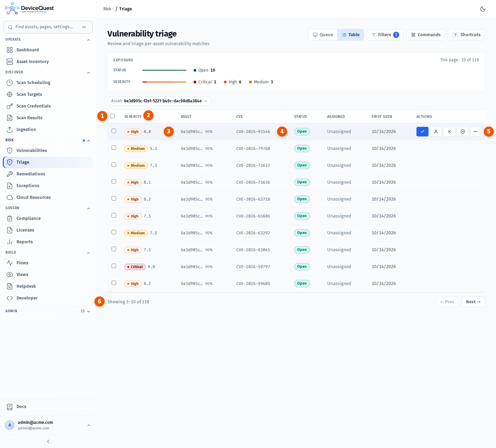Open Dashboard from the sidebar
Screen dimensions: 496x448
[x=48, y=50]
